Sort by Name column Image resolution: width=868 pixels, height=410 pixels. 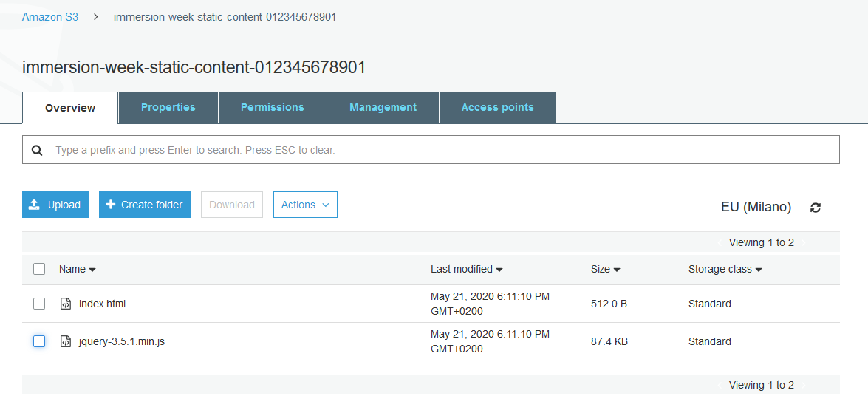(x=78, y=270)
